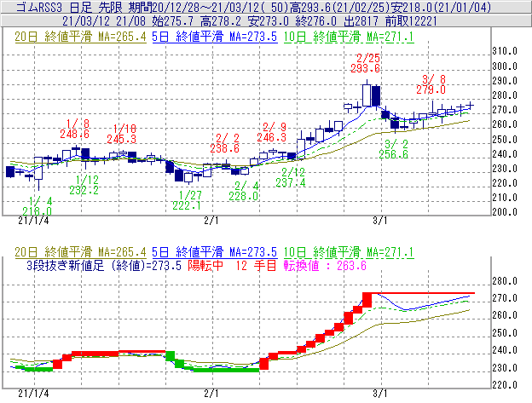Click the 1/18 245.3 peak label
The height and width of the screenshot is (403, 532).
pos(122,134)
